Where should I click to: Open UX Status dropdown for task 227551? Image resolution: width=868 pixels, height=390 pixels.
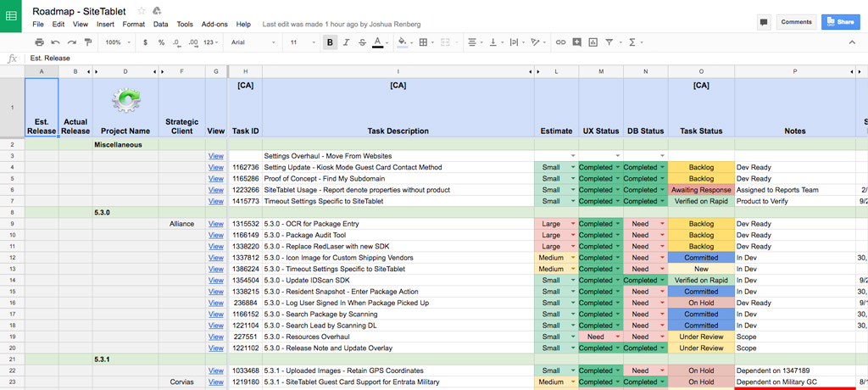point(618,337)
